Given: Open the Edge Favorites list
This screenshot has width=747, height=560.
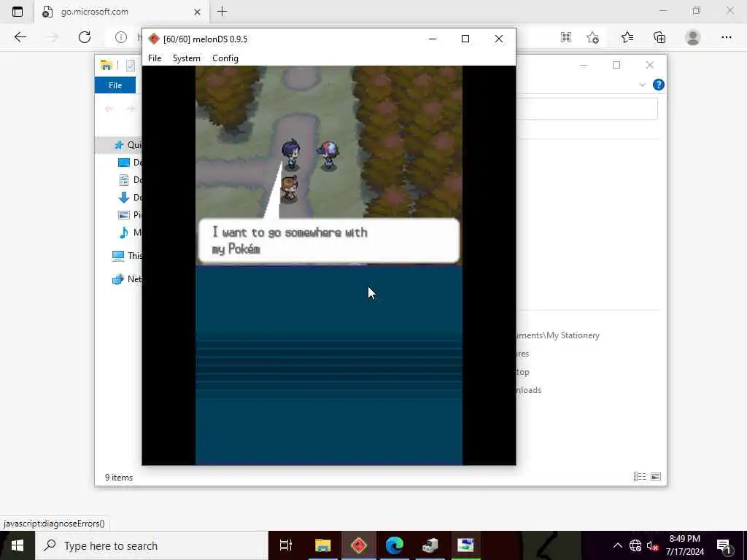Looking at the screenshot, I should [x=627, y=37].
